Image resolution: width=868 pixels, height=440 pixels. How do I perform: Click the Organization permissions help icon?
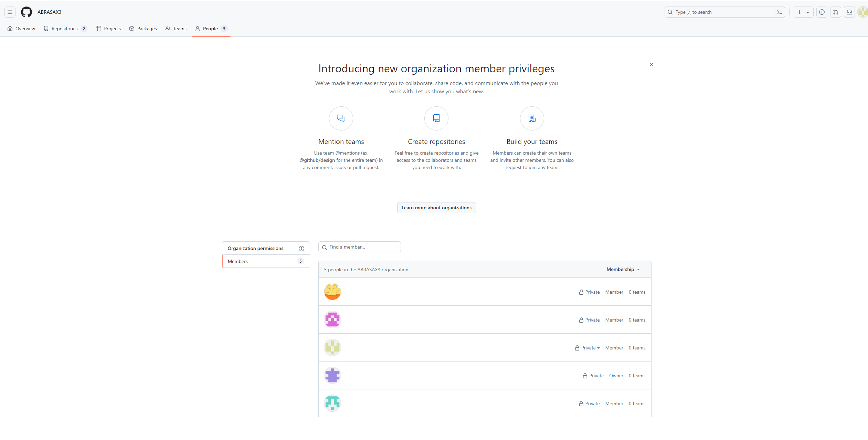301,248
